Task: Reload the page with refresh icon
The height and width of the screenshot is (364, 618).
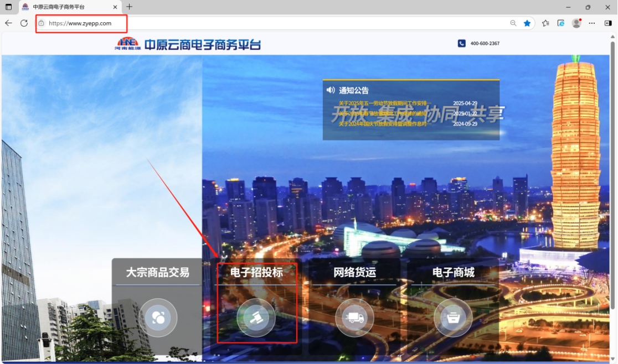Action: (x=24, y=23)
